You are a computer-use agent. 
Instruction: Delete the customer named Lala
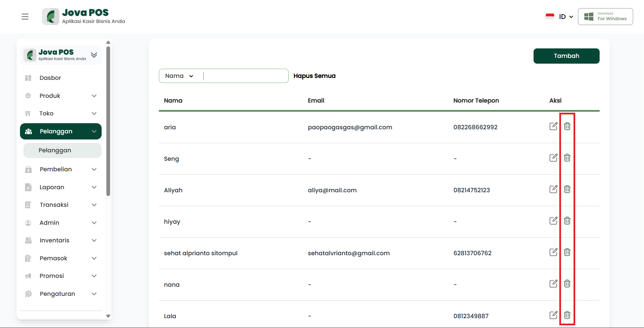point(567,315)
